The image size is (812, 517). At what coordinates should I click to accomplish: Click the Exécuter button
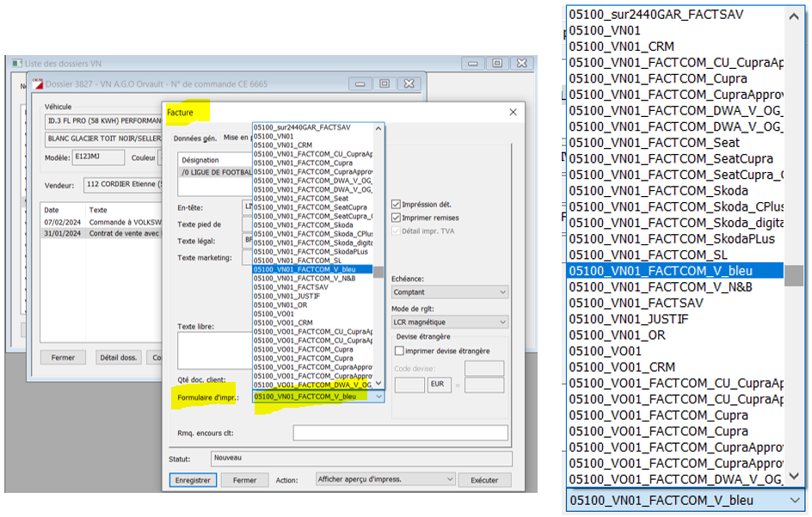click(x=484, y=480)
